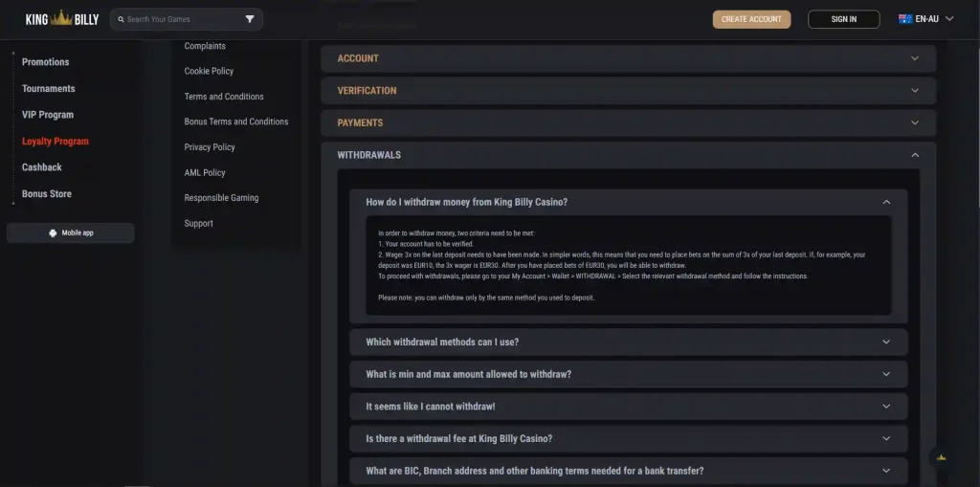Viewport: 980px width, 487px height.
Task: Go to VIP Program
Action: 48,115
